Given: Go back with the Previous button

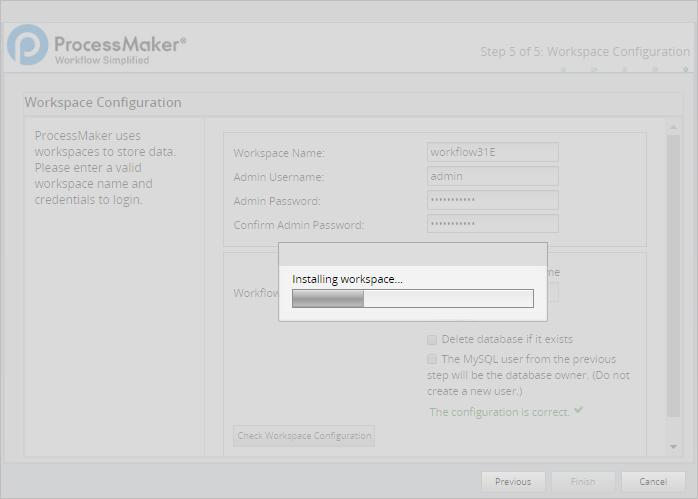Looking at the screenshot, I should click(513, 482).
